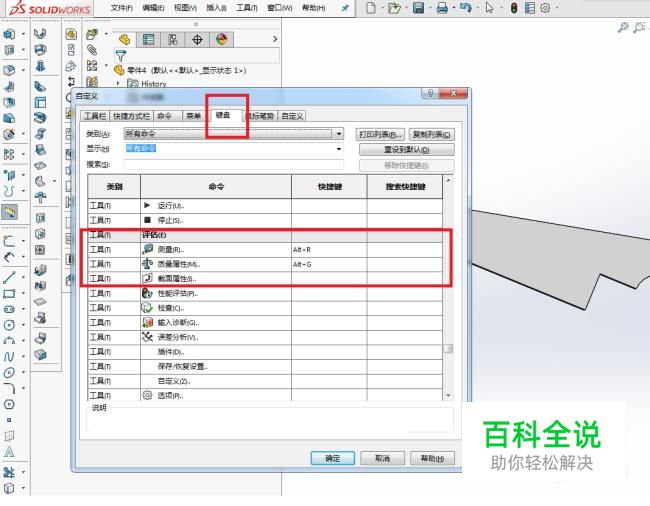Switch to the last 自定义 tab
Image resolution: width=650 pixels, height=506 pixels.
[x=292, y=116]
